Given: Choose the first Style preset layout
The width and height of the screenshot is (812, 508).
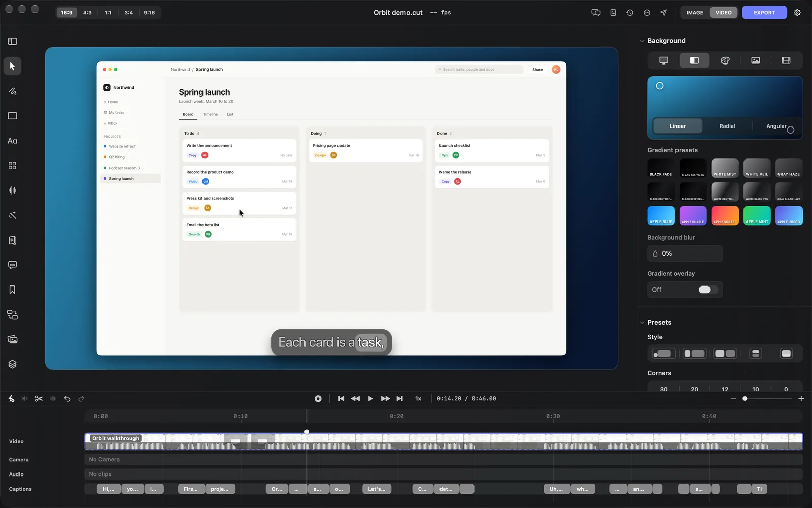Looking at the screenshot, I should 663,354.
